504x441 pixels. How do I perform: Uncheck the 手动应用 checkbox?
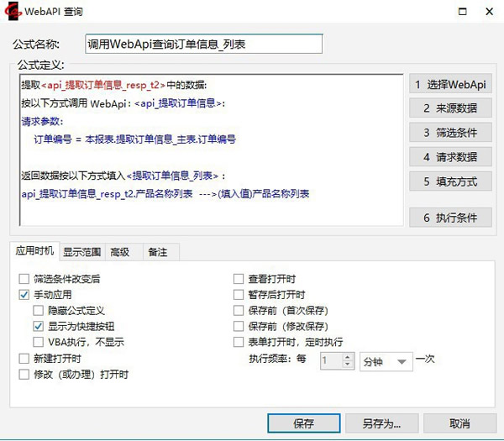tap(24, 295)
